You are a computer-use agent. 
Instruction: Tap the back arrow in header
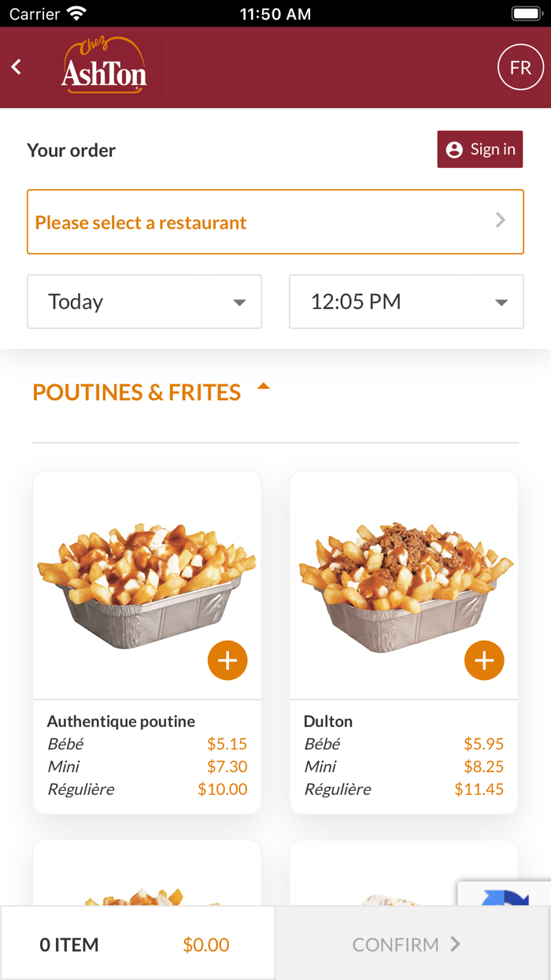pyautogui.click(x=17, y=68)
